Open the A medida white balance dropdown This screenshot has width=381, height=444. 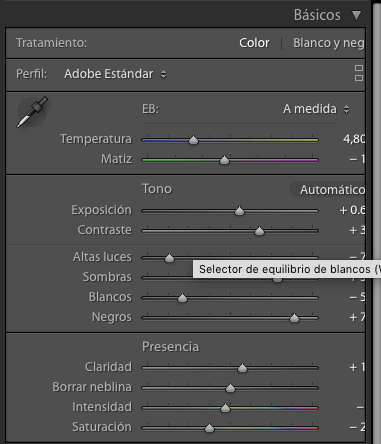[x=316, y=109]
